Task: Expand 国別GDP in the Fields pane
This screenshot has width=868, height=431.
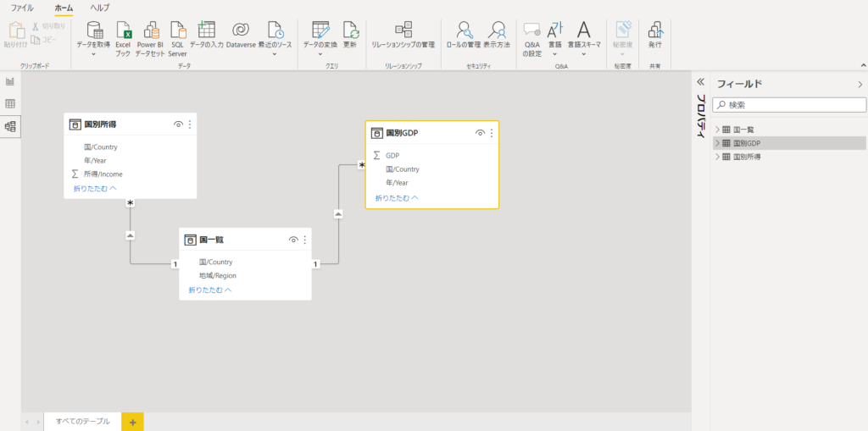Action: pyautogui.click(x=718, y=143)
